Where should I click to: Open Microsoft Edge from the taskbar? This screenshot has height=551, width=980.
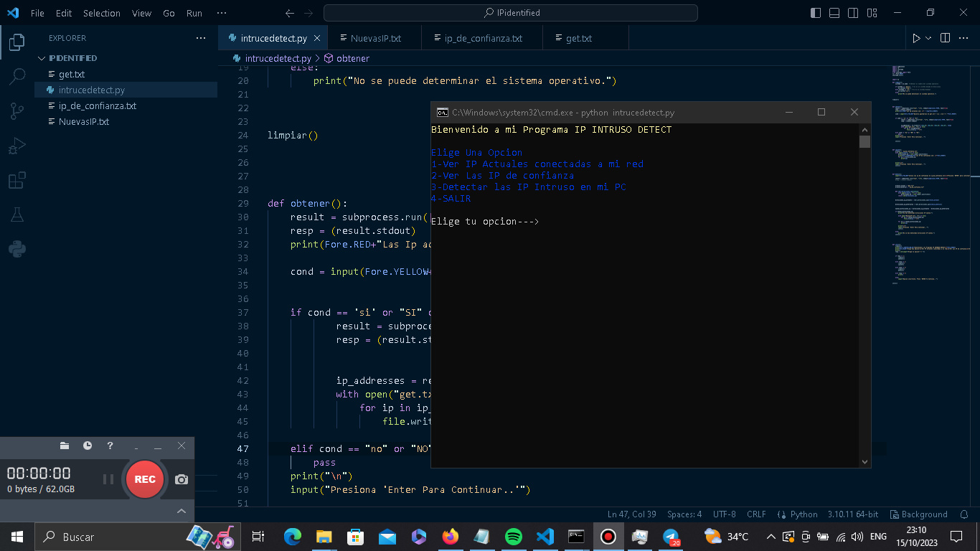pyautogui.click(x=293, y=537)
